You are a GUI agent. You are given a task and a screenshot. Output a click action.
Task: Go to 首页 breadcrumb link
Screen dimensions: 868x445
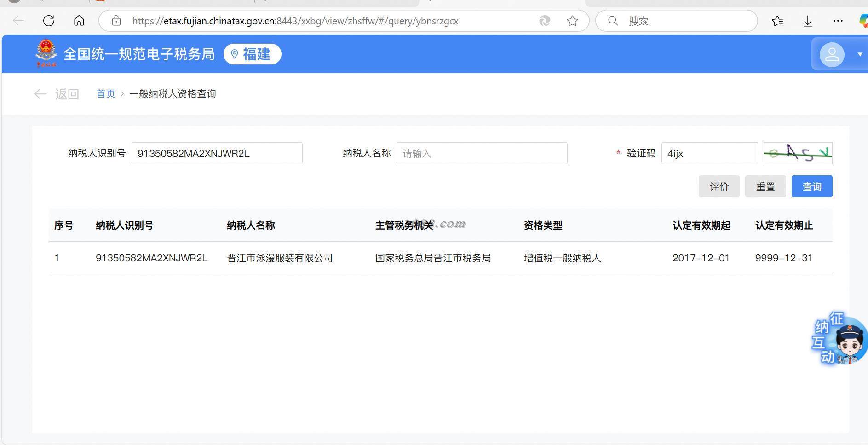[x=105, y=94]
